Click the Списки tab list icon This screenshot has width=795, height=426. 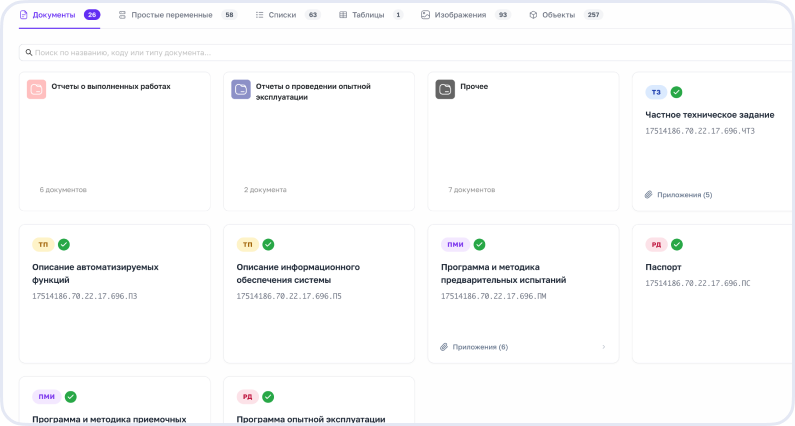tap(259, 15)
